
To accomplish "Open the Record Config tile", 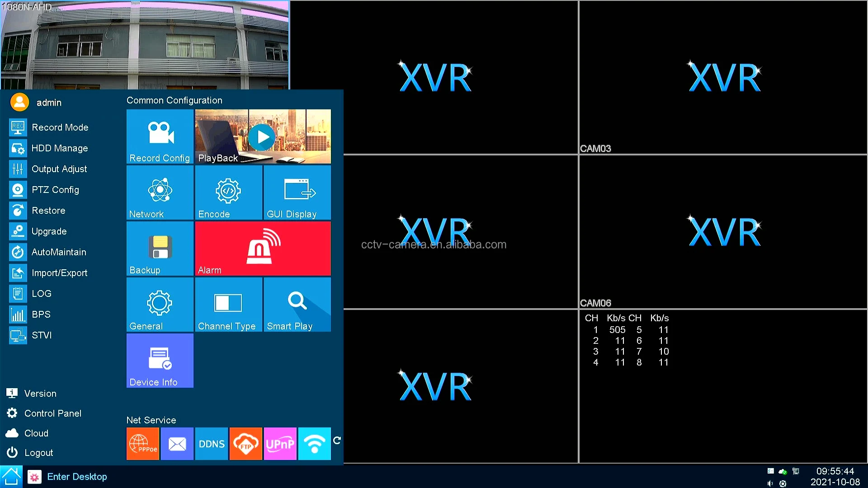I will pyautogui.click(x=160, y=136).
